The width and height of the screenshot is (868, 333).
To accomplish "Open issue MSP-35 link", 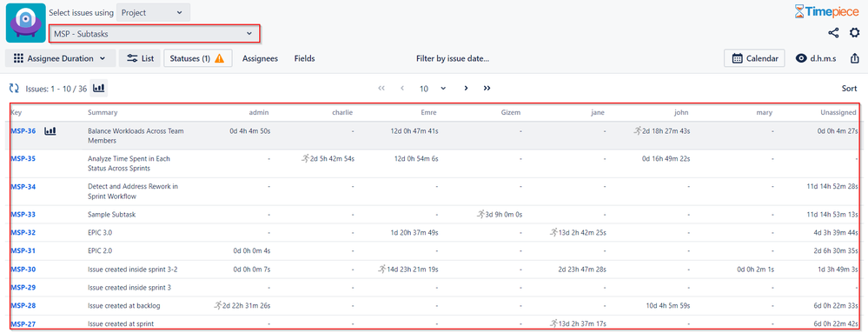I will point(23,158).
